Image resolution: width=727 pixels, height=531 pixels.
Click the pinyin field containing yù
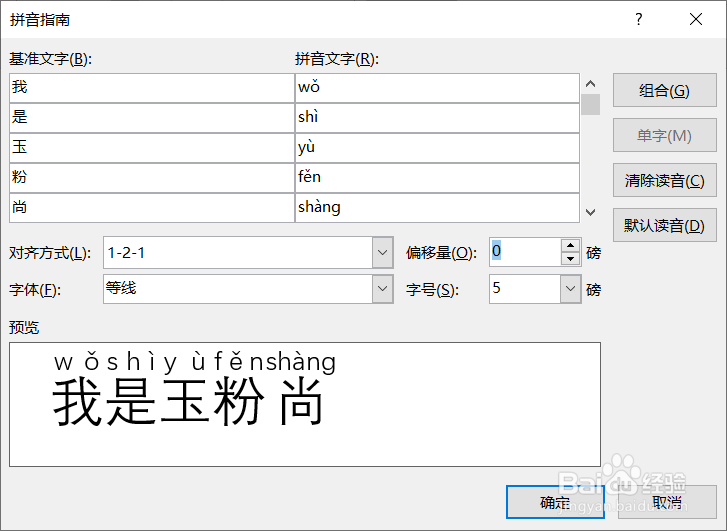coord(437,148)
